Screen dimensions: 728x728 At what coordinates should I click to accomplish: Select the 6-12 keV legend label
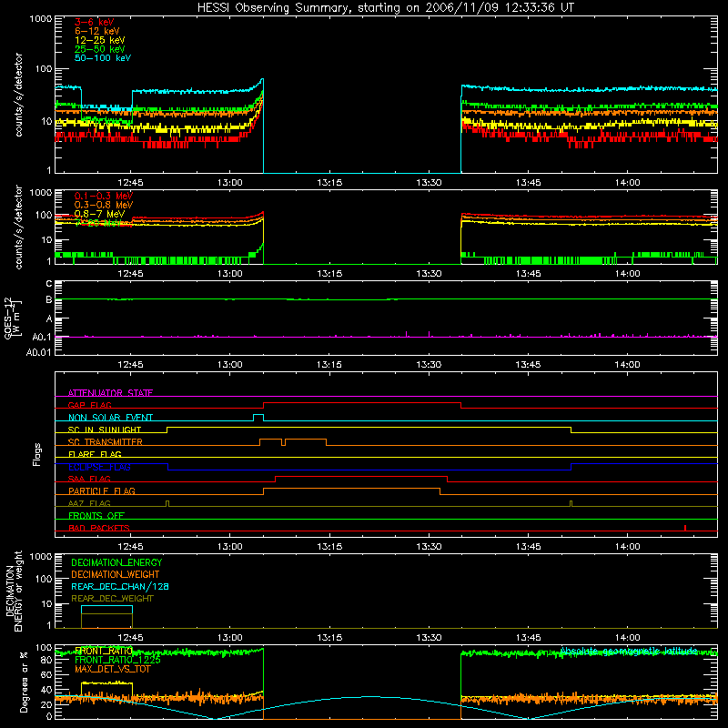97,31
